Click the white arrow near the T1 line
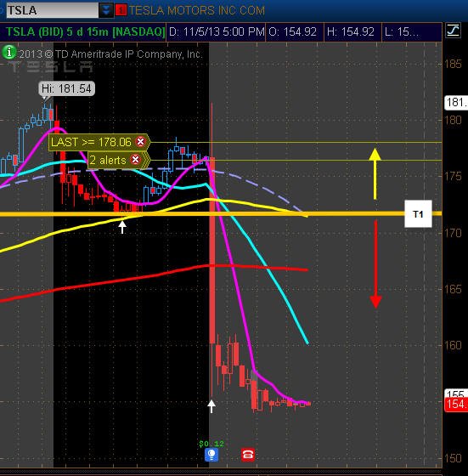Viewport: 468px width, 476px height. (122, 227)
